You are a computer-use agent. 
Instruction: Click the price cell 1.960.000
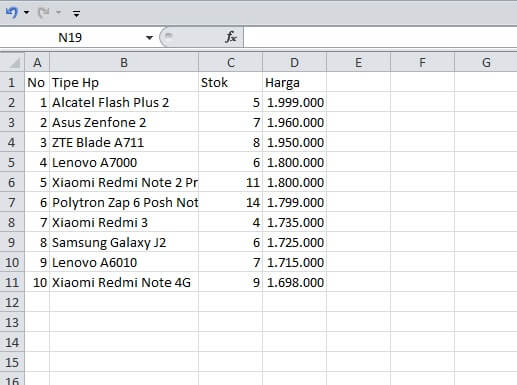tap(294, 122)
